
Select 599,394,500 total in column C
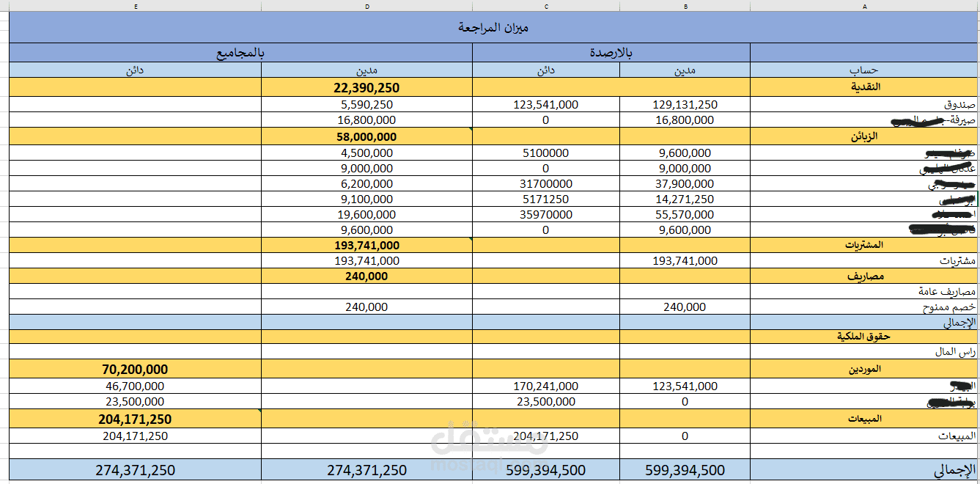pyautogui.click(x=546, y=470)
